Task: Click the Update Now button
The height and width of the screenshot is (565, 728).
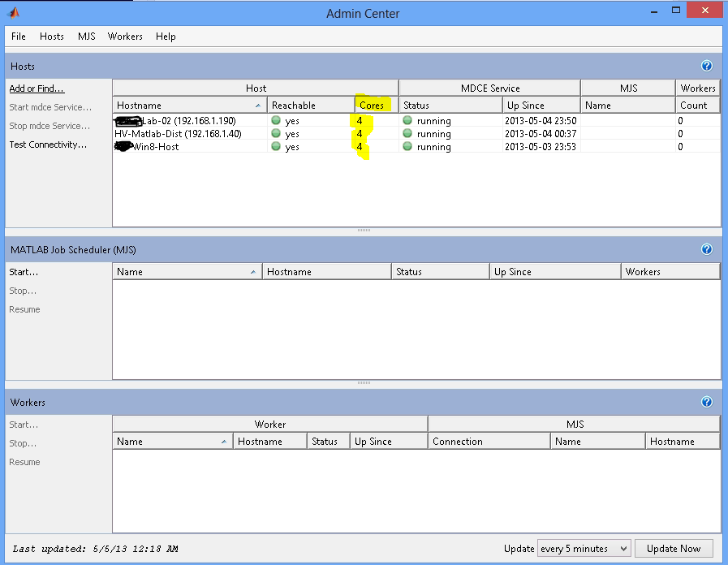Action: pos(674,548)
